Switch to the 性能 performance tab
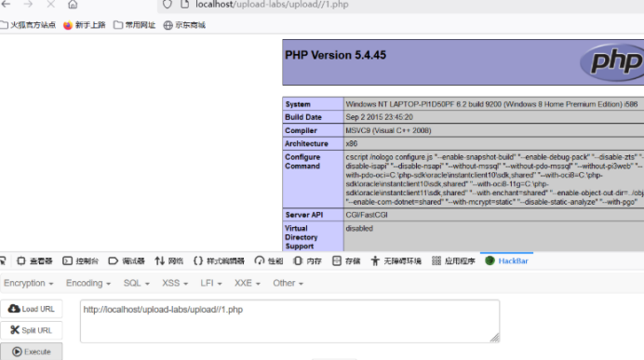Image resolution: width=644 pixels, height=360 pixels. point(269,260)
